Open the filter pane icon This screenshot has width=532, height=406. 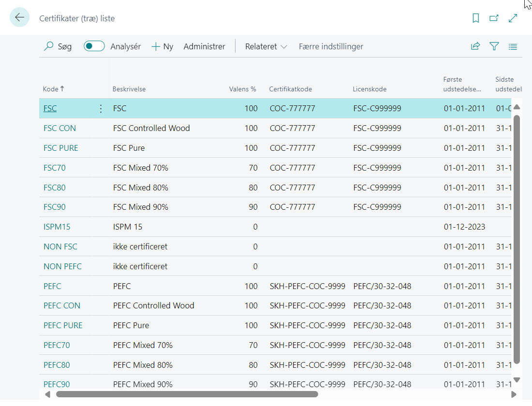pos(494,46)
